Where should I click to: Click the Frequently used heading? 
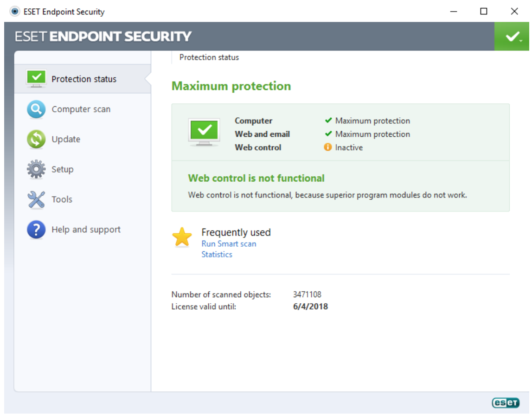[236, 232]
